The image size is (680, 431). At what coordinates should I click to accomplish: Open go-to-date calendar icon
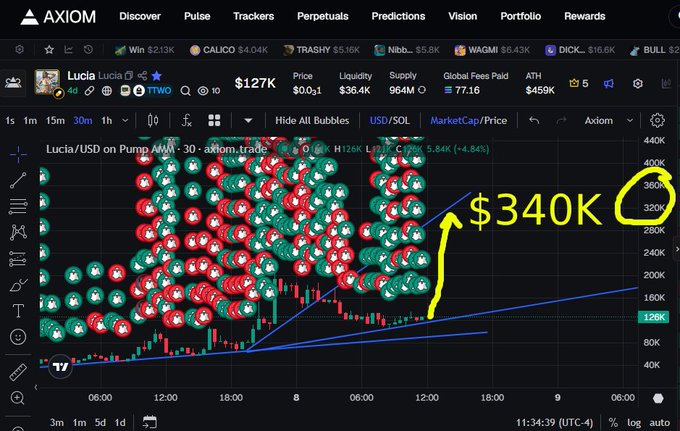pos(150,422)
